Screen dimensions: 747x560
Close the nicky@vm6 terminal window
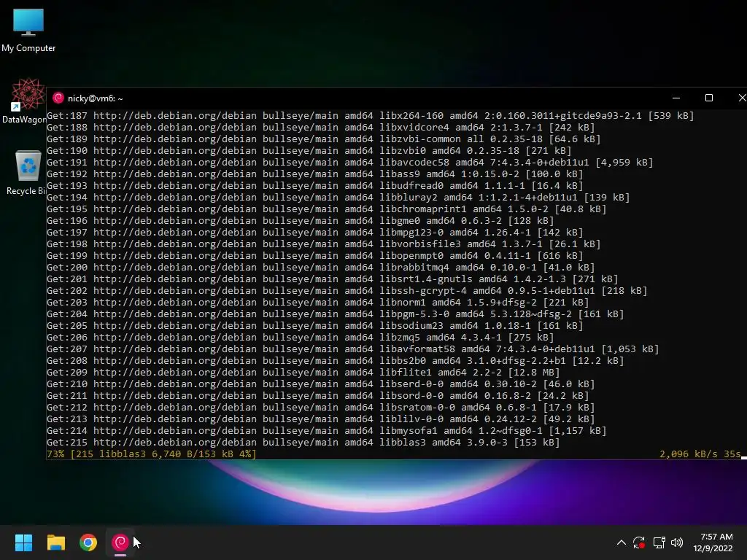pos(741,98)
